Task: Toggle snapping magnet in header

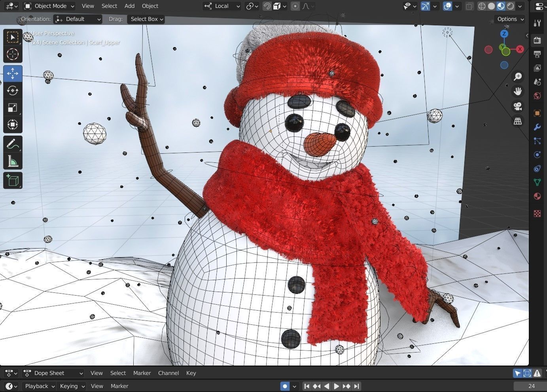Action: pyautogui.click(x=267, y=6)
